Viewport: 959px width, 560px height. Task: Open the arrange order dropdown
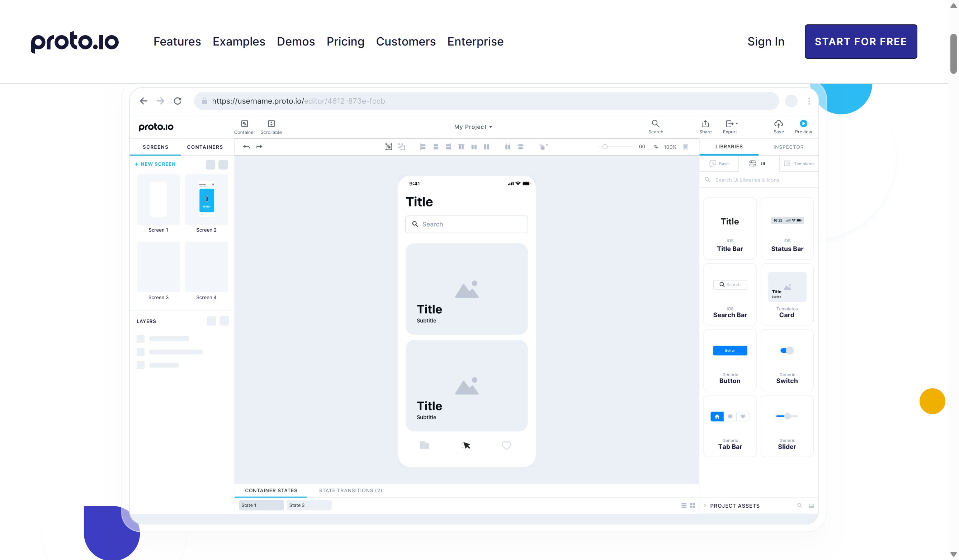pos(543,147)
